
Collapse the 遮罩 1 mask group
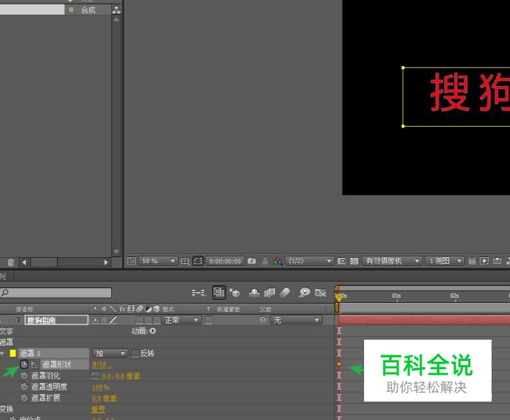(x=2, y=353)
